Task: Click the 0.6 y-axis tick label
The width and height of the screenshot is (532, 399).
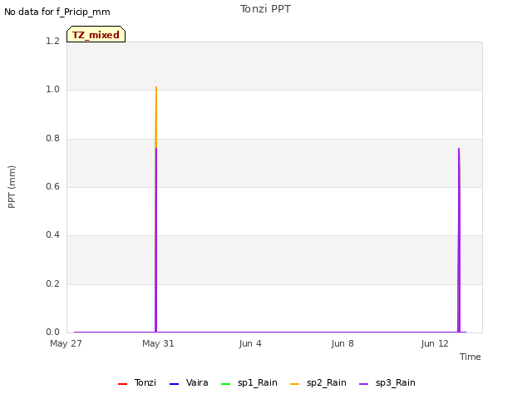Action: (52, 186)
